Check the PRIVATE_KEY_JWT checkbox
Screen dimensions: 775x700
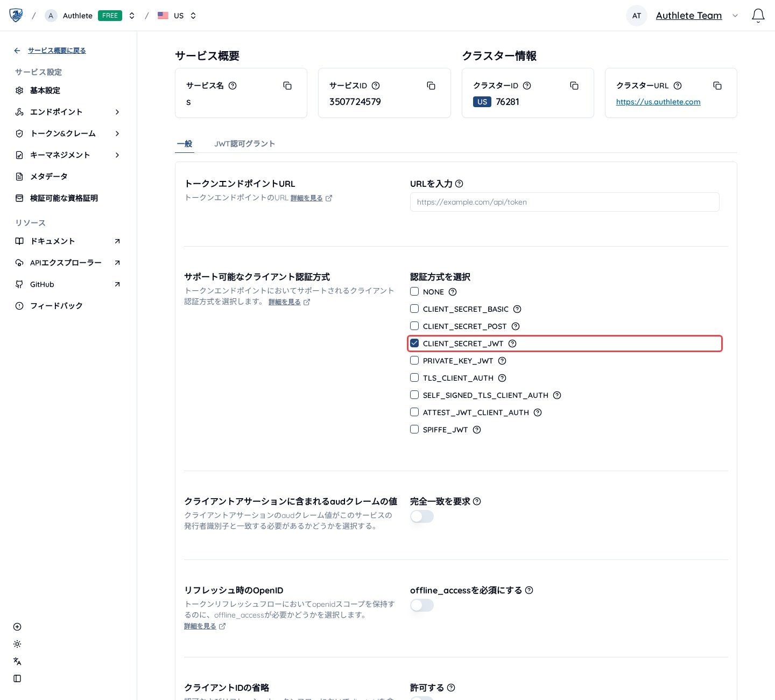pyautogui.click(x=414, y=360)
